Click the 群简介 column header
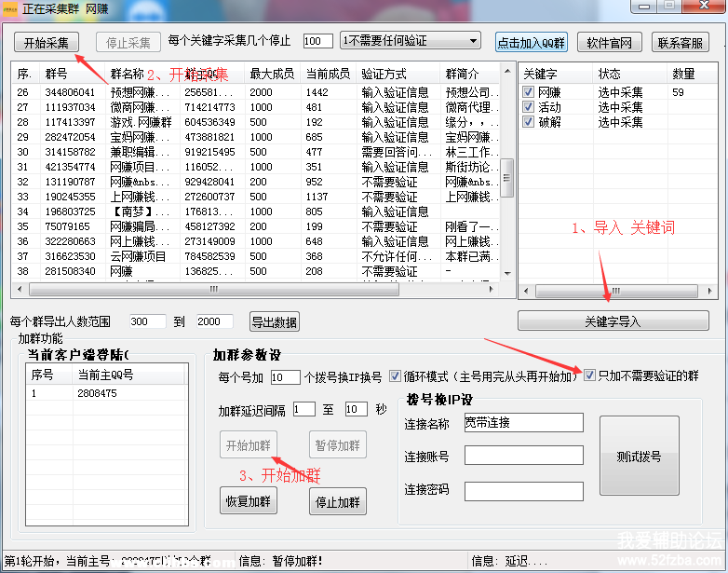 [470, 74]
